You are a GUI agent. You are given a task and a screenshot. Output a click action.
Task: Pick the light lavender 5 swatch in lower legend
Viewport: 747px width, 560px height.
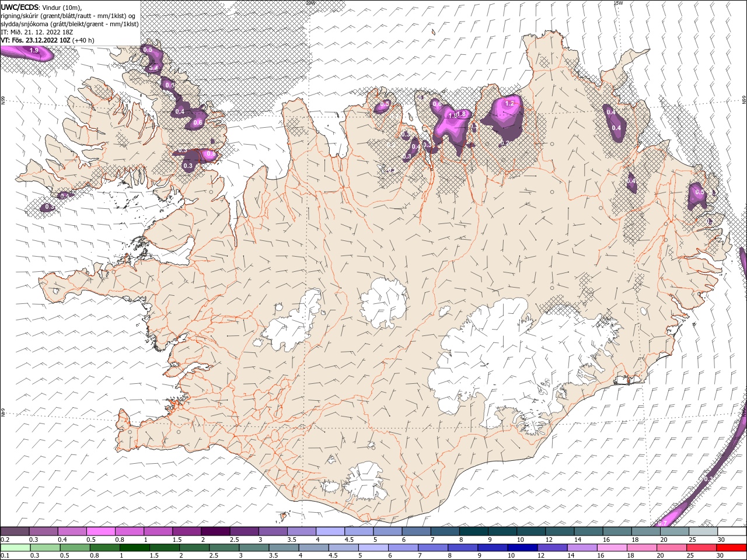[x=373, y=548]
